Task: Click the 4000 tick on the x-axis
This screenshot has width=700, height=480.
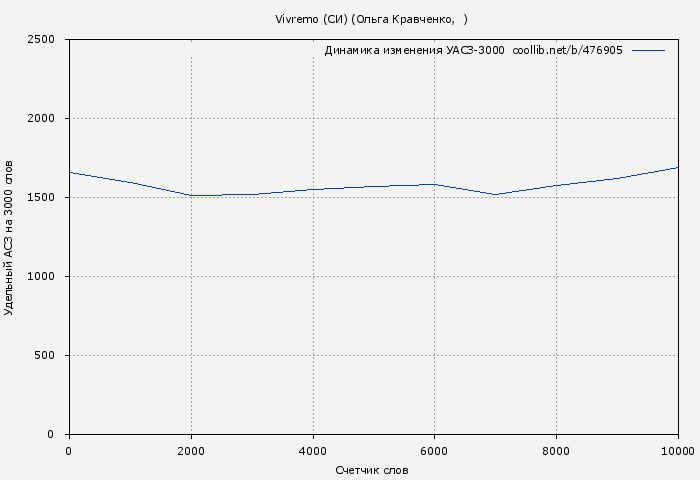Action: coord(313,451)
